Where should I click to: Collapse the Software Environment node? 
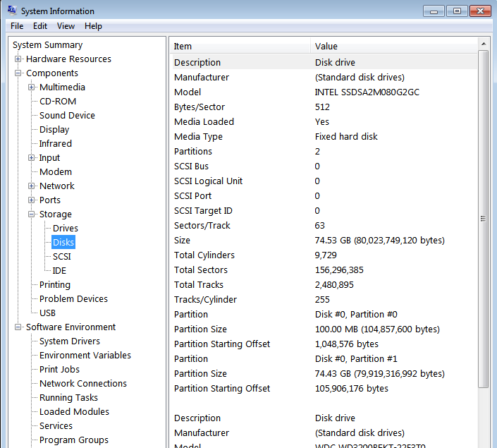(x=18, y=327)
